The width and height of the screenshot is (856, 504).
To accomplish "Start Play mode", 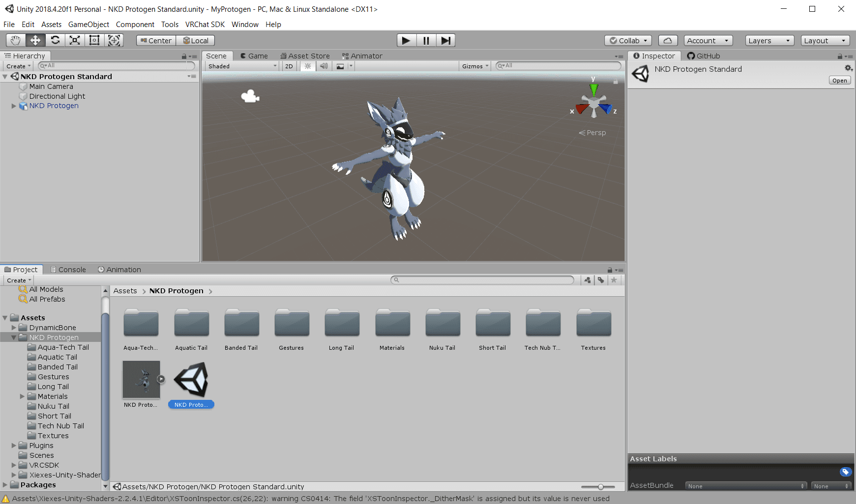I will [406, 40].
